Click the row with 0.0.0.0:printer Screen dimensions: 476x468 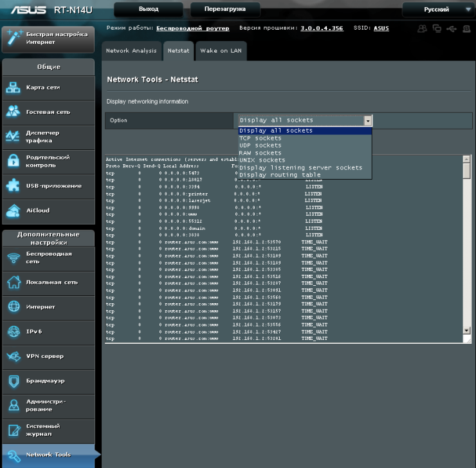click(x=214, y=194)
